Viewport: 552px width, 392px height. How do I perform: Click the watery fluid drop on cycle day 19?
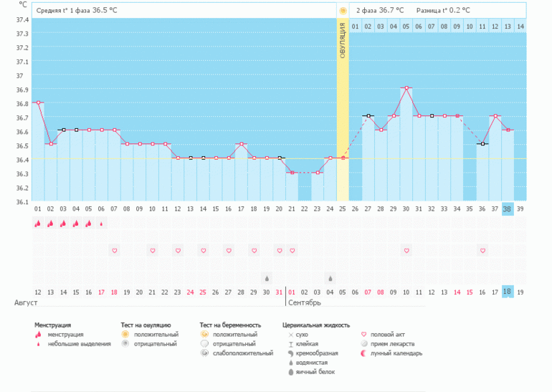267,278
